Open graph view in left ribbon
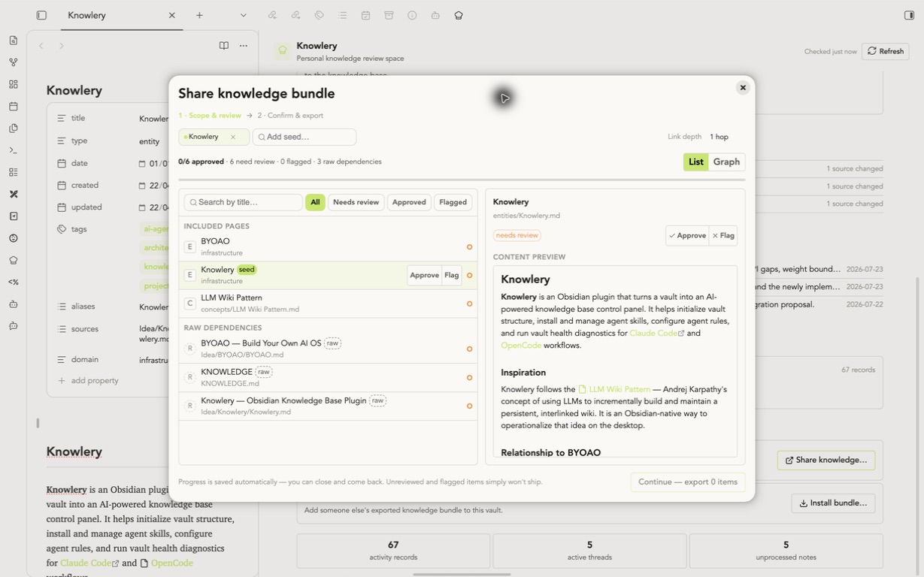924x577 pixels. pyautogui.click(x=14, y=62)
